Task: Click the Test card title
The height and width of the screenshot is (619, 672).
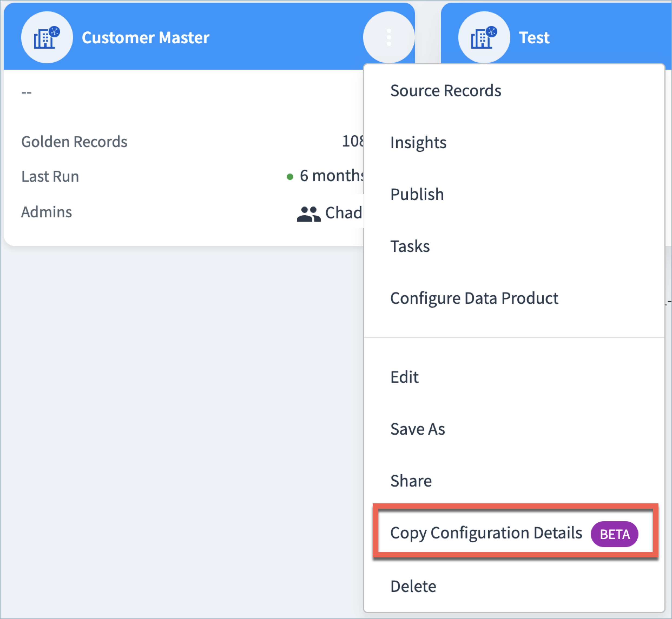Action: click(x=534, y=38)
